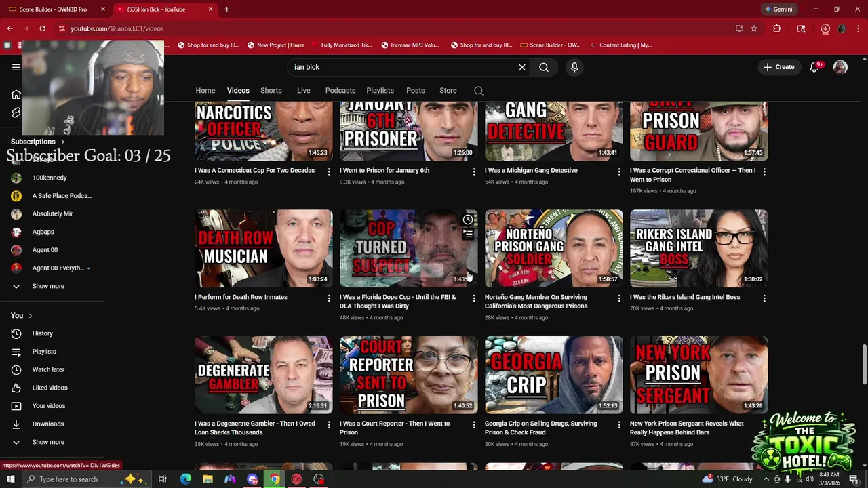Start voice search with microphone icon
The width and height of the screenshot is (868, 488).
tap(574, 67)
